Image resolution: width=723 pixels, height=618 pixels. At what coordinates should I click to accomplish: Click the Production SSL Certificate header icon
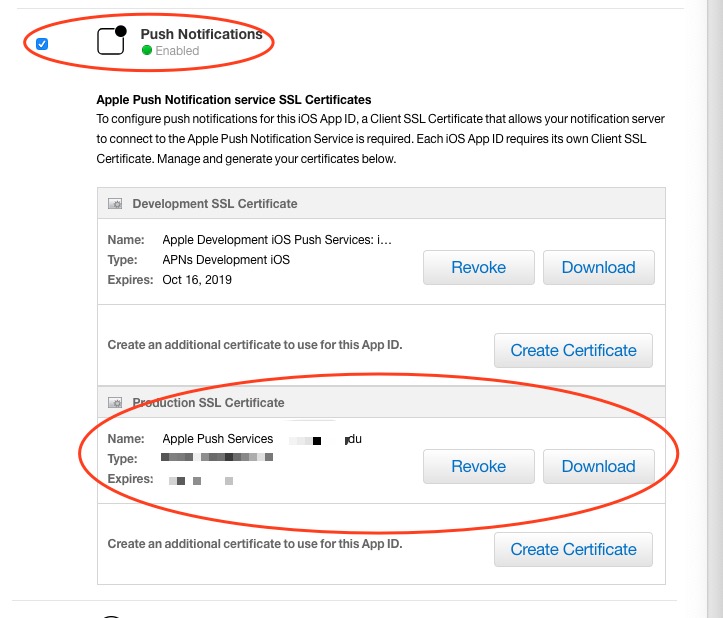(115, 403)
